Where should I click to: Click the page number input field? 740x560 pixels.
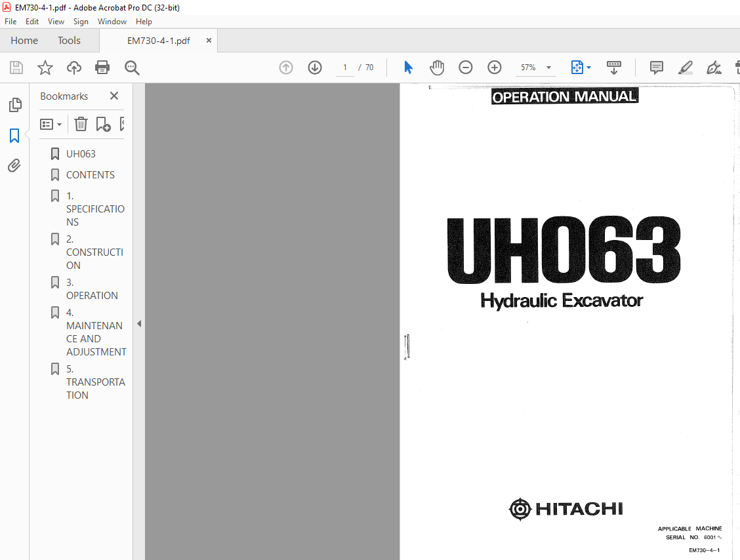click(345, 68)
